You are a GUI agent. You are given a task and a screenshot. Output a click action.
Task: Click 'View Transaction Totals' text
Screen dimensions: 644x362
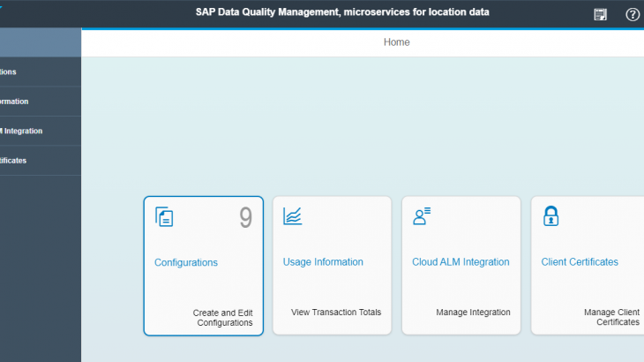click(336, 313)
